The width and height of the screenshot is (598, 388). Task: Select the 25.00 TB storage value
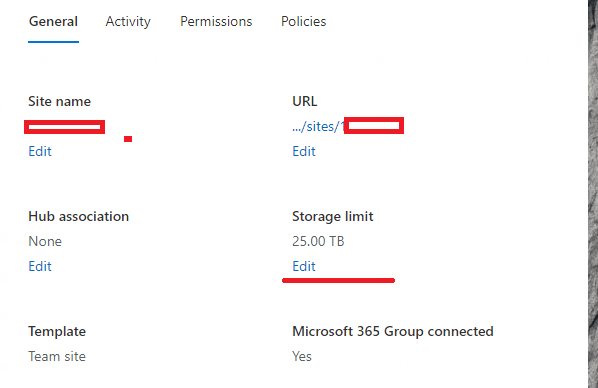318,241
